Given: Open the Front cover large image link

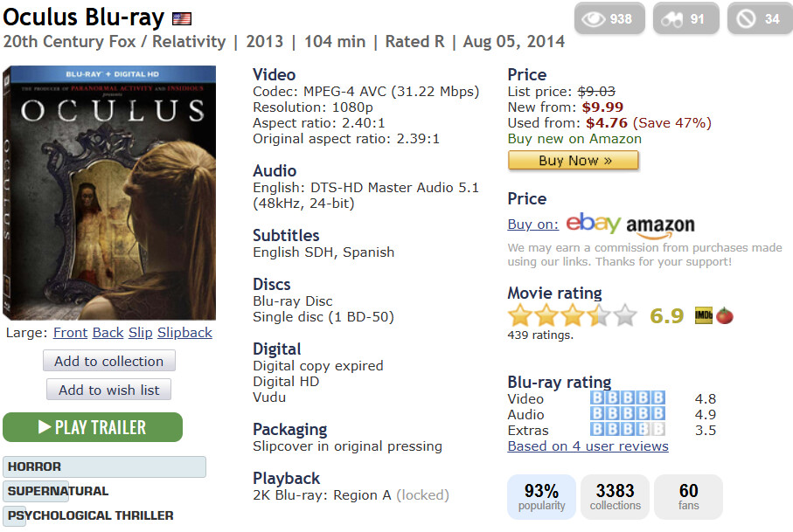Looking at the screenshot, I should 70,333.
